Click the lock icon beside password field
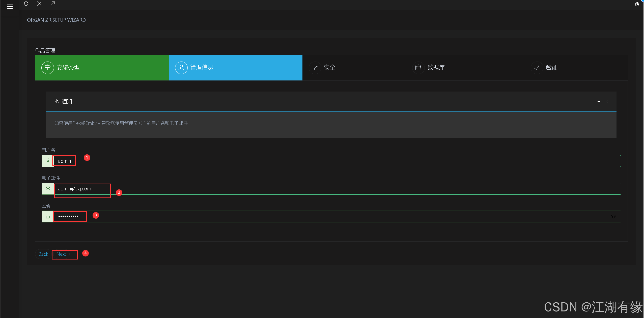Viewport: 644px width, 318px height. coord(48,216)
